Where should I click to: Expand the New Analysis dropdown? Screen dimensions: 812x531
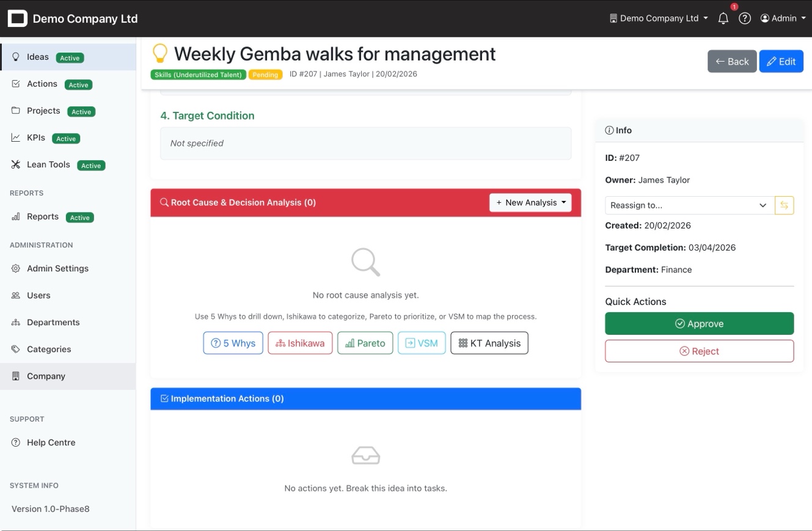pyautogui.click(x=530, y=203)
